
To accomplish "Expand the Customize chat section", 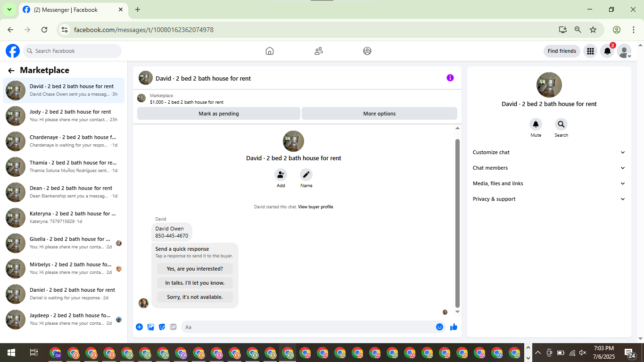I will point(549,152).
